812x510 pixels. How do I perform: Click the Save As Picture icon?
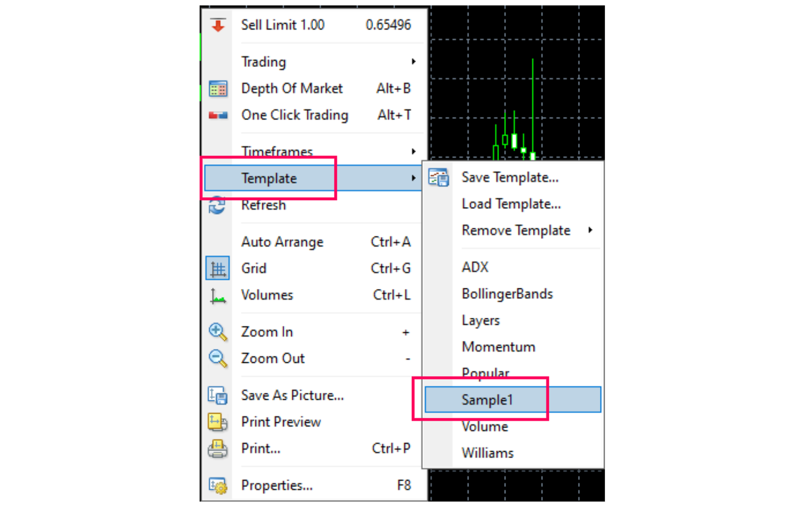[x=218, y=396]
